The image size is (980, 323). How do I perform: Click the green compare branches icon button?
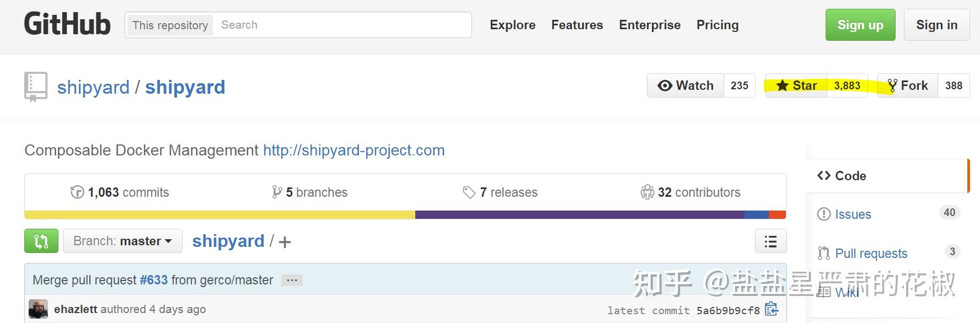(x=41, y=241)
